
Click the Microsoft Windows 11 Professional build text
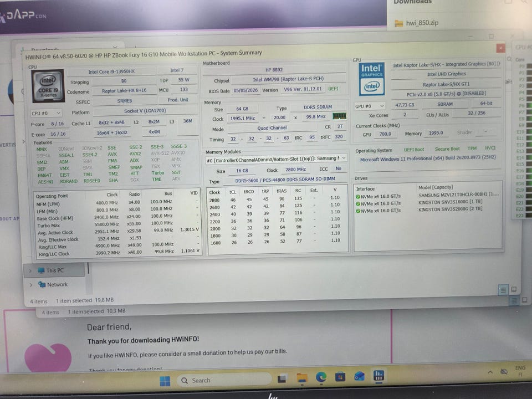pyautogui.click(x=428, y=158)
